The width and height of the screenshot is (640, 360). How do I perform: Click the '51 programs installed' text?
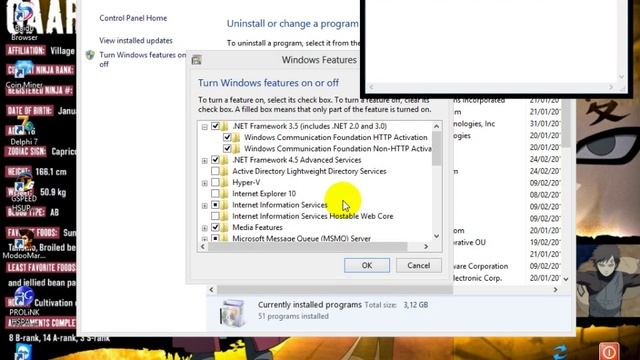point(293,316)
